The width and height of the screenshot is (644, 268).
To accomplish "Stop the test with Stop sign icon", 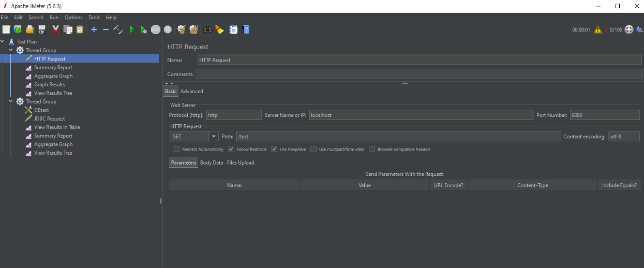I will click(156, 29).
